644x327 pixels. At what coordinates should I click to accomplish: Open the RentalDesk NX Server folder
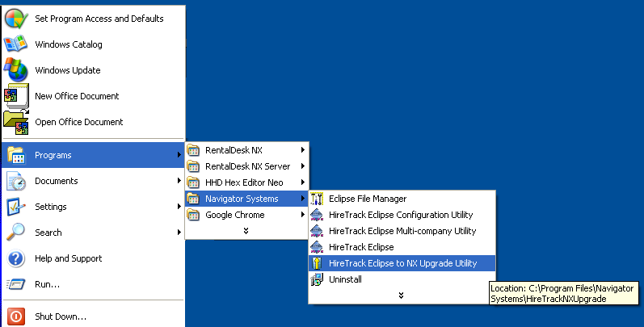247,166
